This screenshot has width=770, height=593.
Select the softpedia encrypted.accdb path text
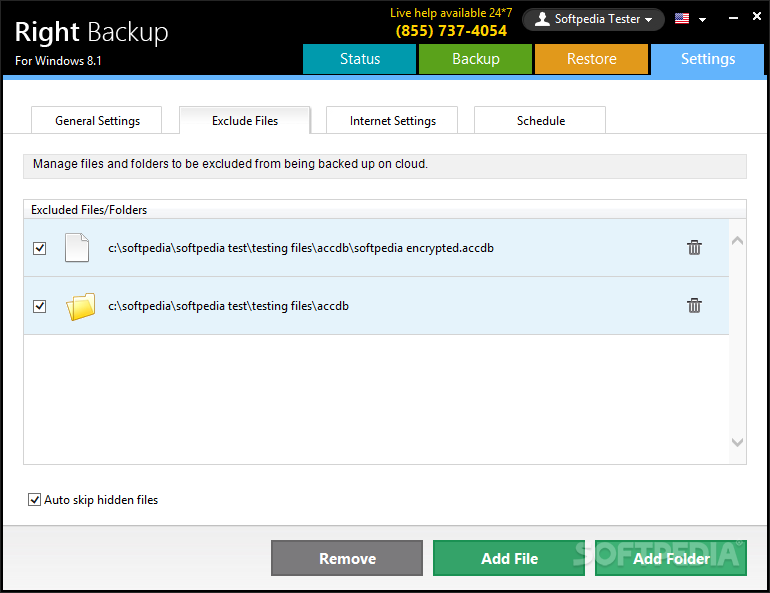point(301,248)
